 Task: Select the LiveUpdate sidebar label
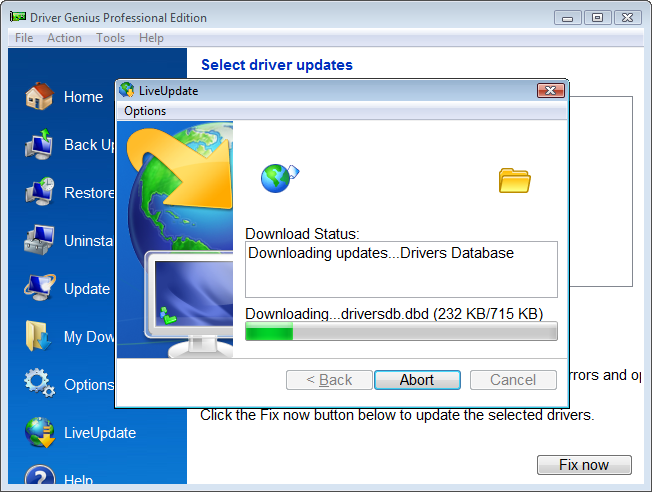tap(100, 433)
